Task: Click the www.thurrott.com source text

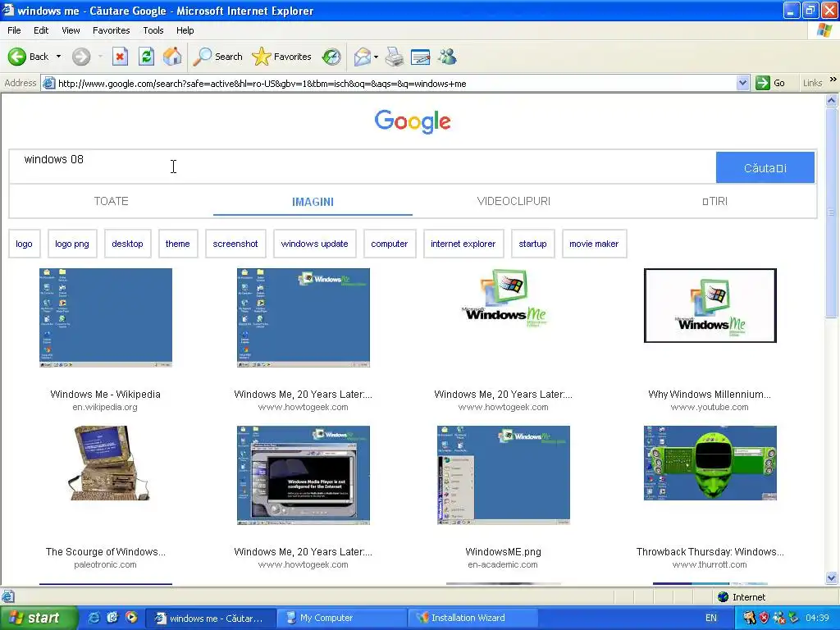Action: 710,564
